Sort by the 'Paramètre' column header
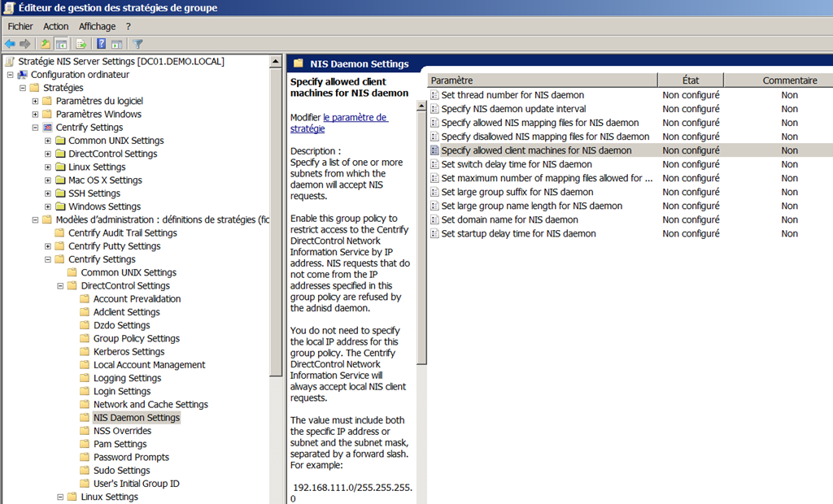Image resolution: width=833 pixels, height=504 pixels. click(x=543, y=80)
